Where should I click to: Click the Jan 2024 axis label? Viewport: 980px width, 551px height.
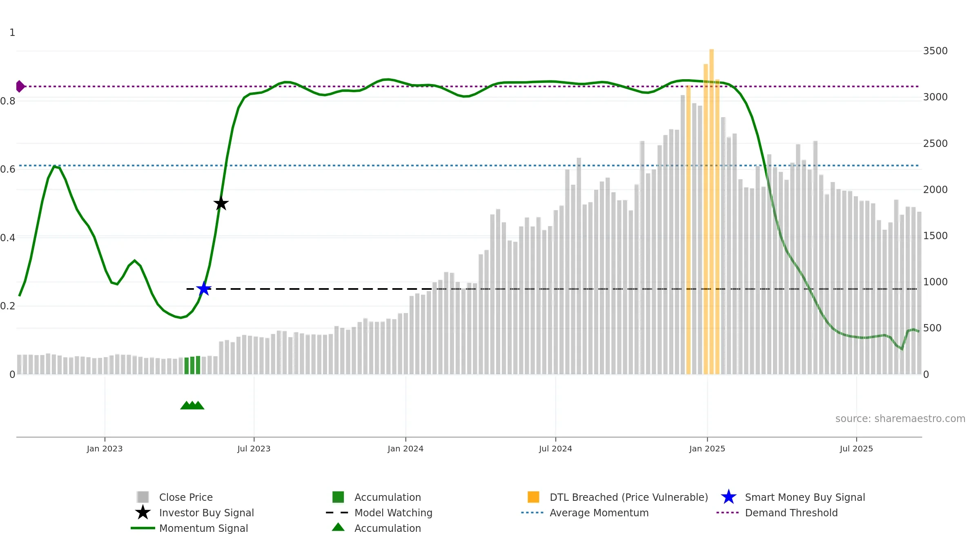[x=405, y=449]
